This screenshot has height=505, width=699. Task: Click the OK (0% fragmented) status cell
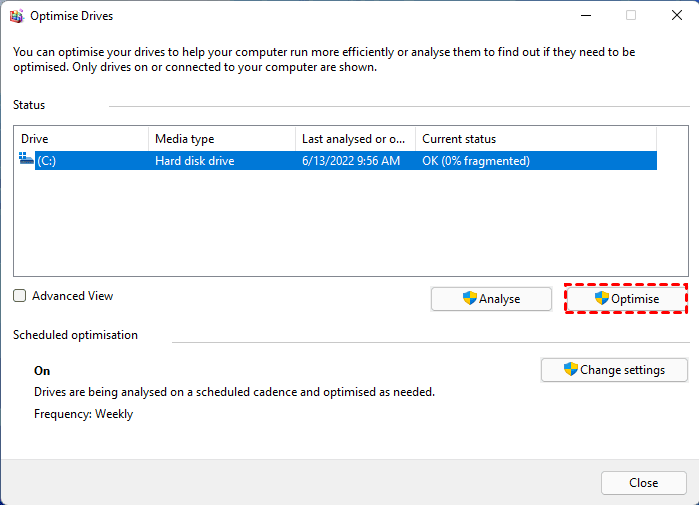tap(476, 160)
